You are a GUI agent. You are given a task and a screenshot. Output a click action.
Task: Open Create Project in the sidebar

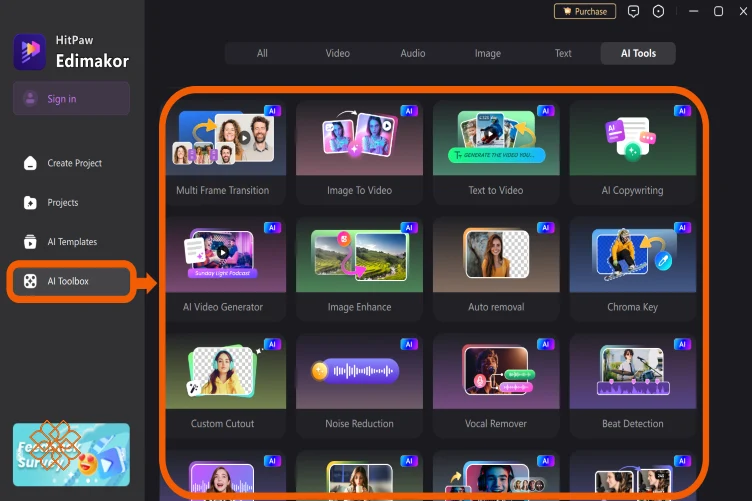point(71,163)
